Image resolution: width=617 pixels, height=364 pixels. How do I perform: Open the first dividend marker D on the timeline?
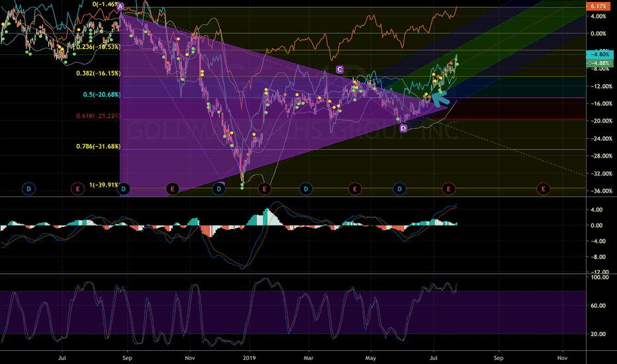(x=28, y=189)
